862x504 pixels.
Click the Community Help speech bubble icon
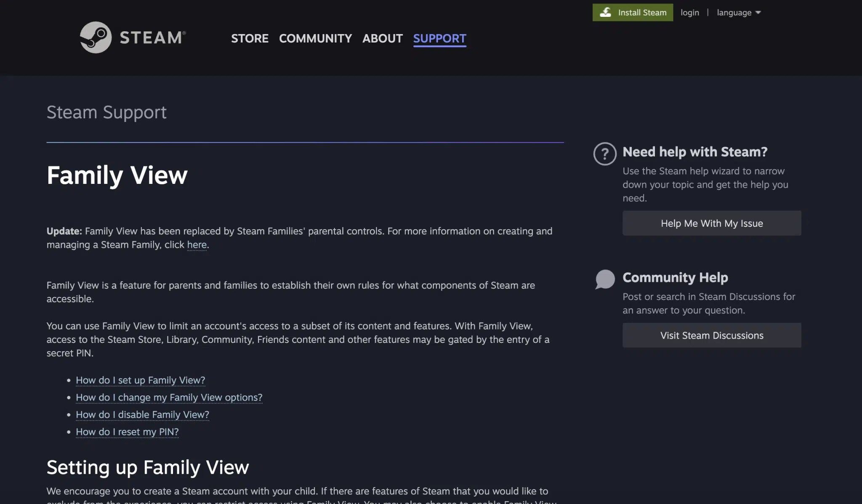(605, 279)
